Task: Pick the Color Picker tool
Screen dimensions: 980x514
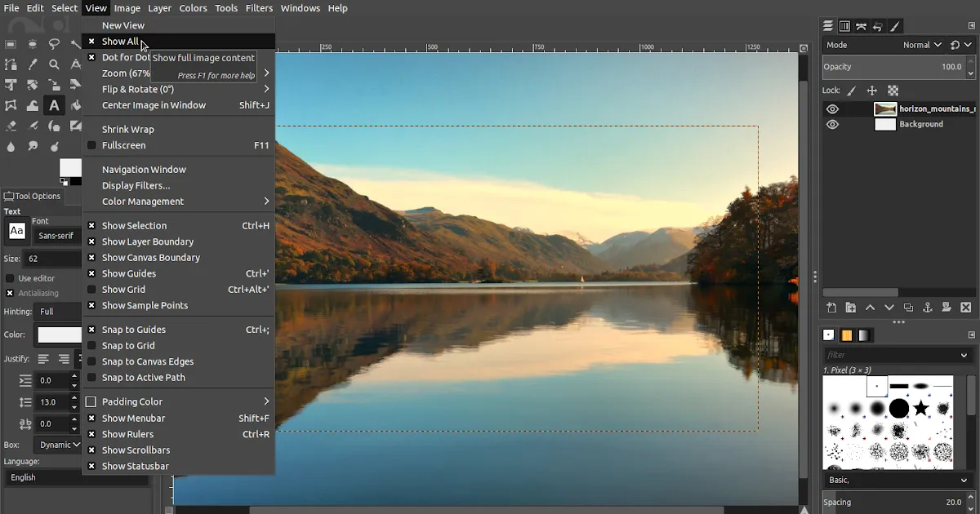Action: coord(33,64)
